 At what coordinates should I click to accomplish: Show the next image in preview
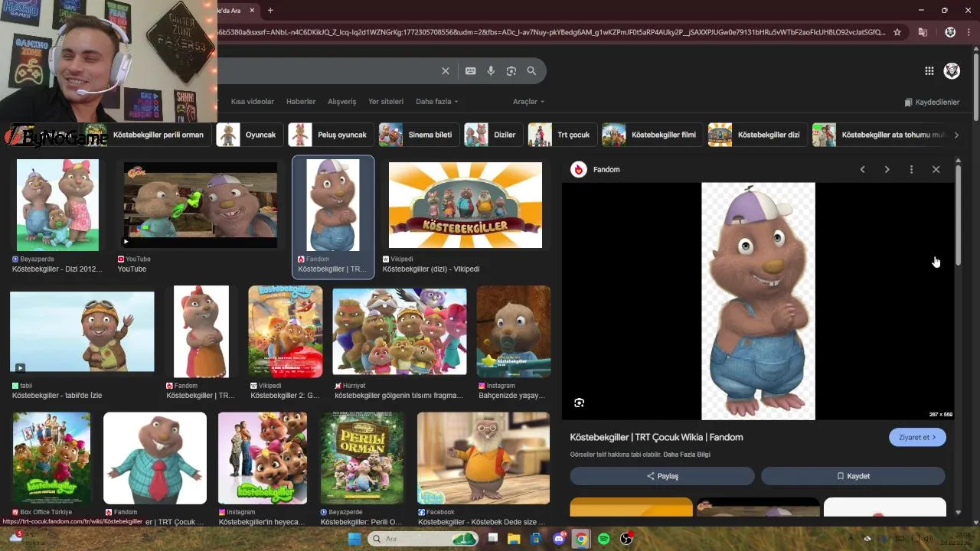pos(887,169)
